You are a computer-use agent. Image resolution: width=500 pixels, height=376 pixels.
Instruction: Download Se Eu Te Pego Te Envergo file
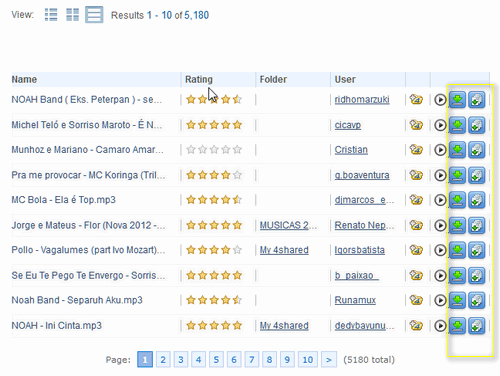[458, 275]
